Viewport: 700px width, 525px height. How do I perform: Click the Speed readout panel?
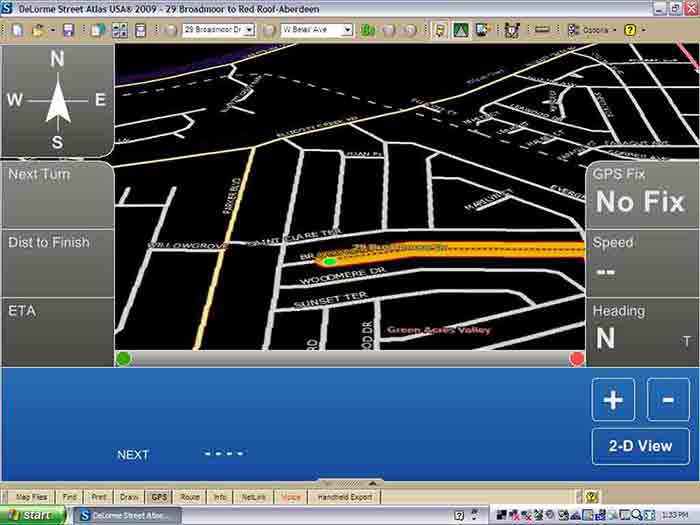[642, 263]
